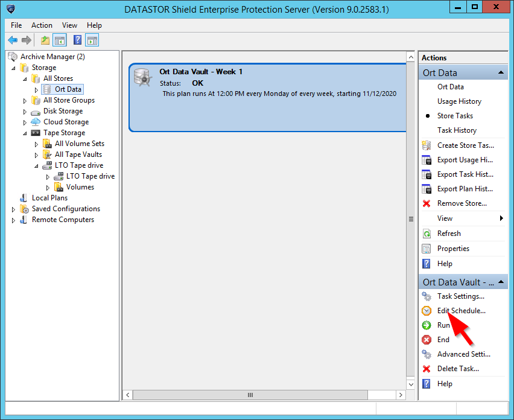Click Advanced Setti... action

[x=464, y=354]
